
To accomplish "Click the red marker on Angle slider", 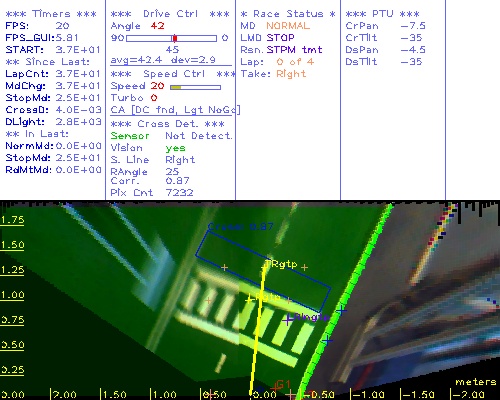I will coord(175,38).
